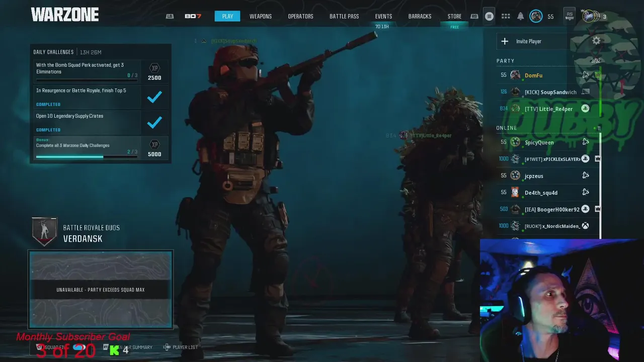Screen dimensions: 644x362
Task: Click the RB bumper icon
Action: (474, 17)
